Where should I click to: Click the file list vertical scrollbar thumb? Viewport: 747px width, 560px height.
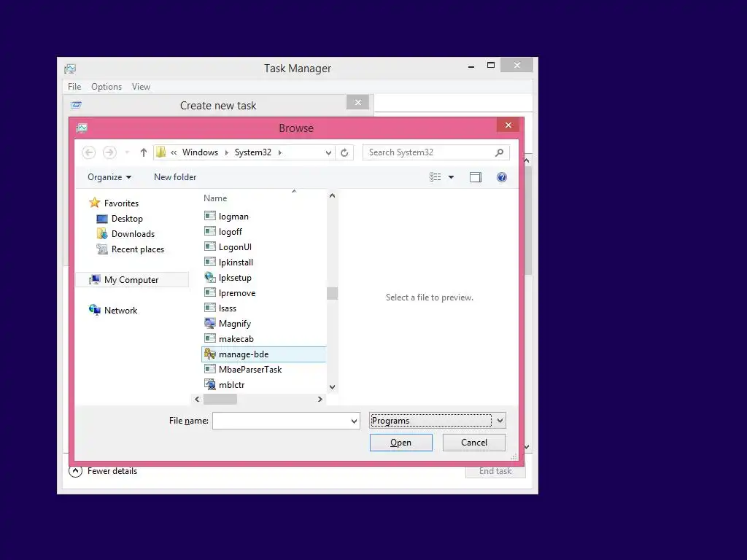point(332,293)
